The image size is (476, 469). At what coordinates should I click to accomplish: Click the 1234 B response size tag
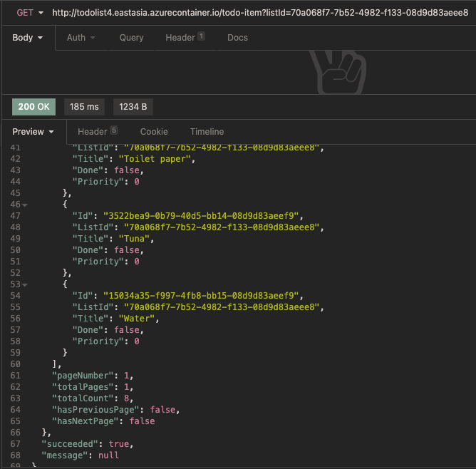133,107
